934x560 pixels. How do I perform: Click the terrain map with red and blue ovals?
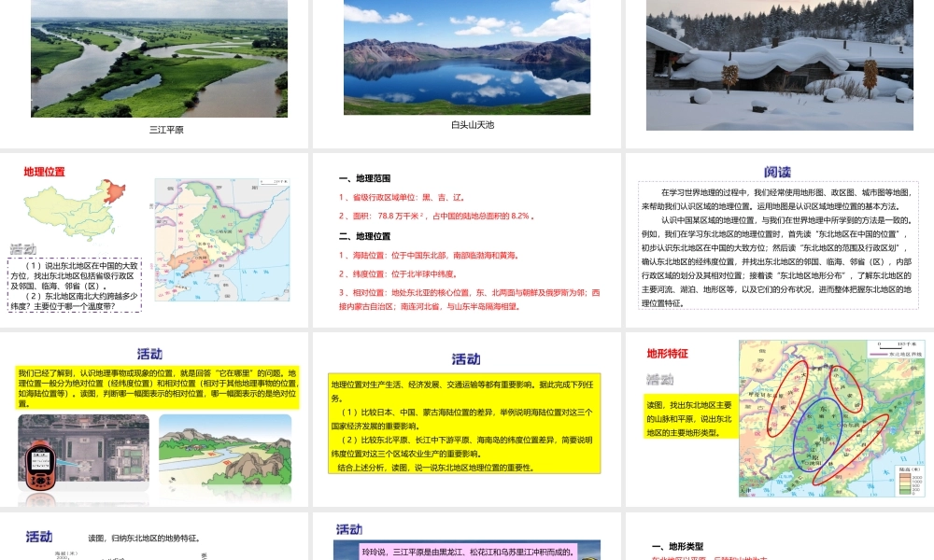tap(832, 418)
